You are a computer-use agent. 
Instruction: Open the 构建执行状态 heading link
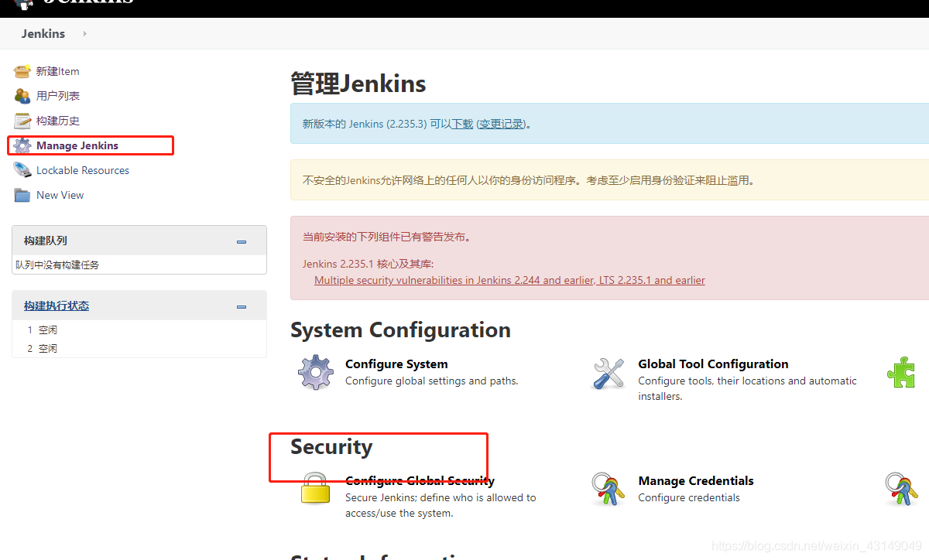point(57,306)
